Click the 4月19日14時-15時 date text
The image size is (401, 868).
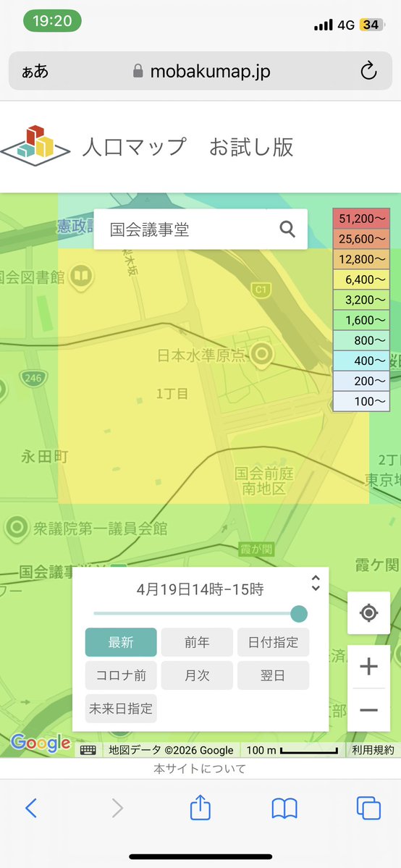(200, 589)
